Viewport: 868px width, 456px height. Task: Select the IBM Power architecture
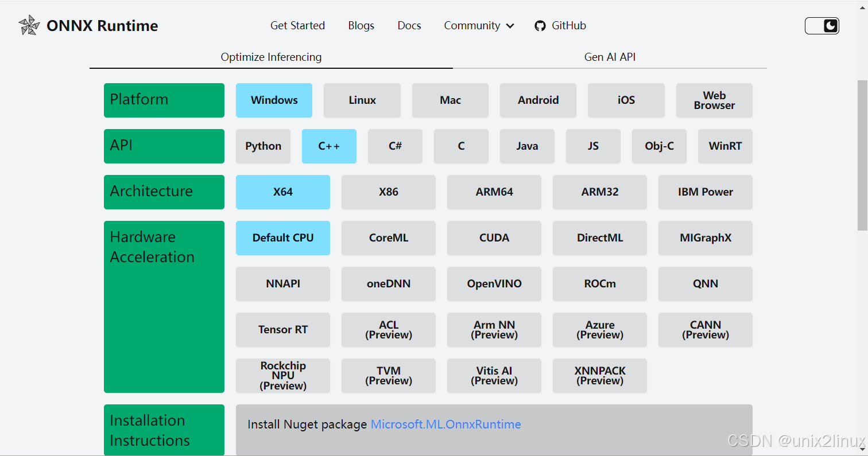[706, 192]
